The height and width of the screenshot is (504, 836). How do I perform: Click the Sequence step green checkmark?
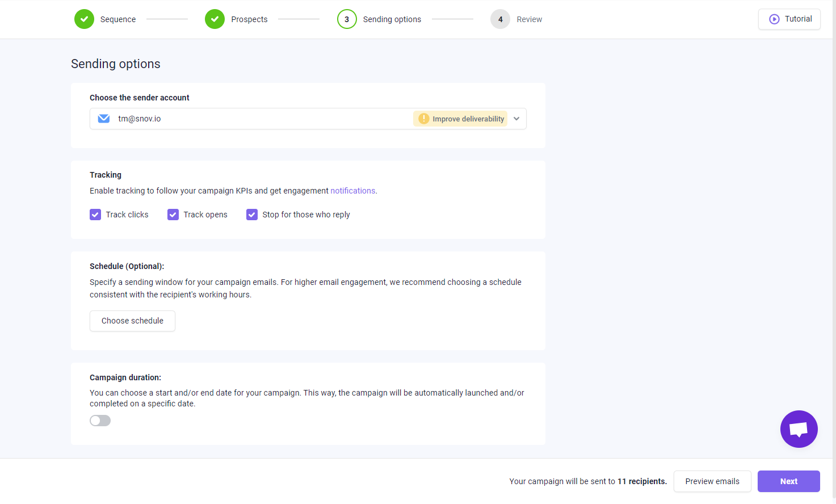[84, 19]
